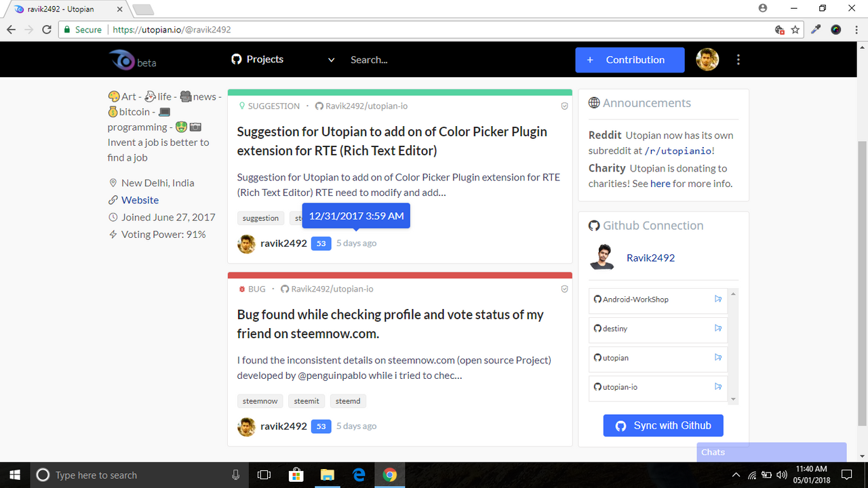Image resolution: width=868 pixels, height=488 pixels.
Task: Click the Chrome profile icon in title bar
Action: click(x=763, y=8)
